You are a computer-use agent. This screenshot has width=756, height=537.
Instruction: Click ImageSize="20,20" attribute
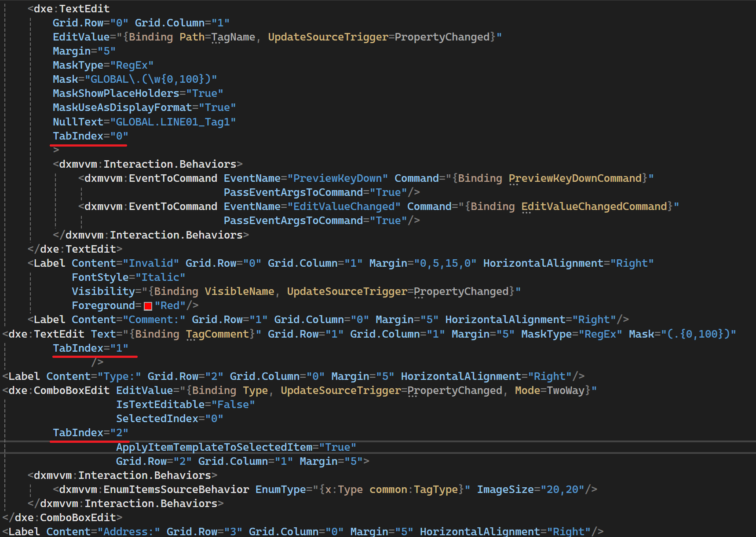531,489
